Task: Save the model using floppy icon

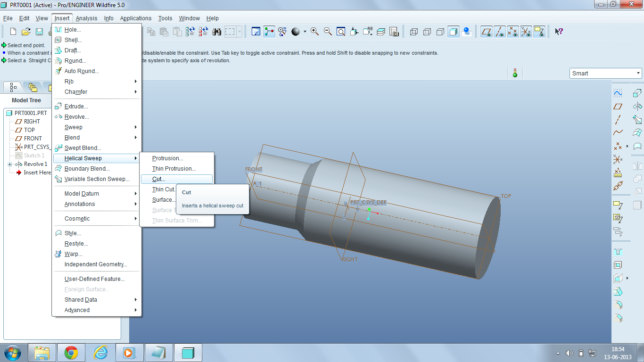Action: pyautogui.click(x=39, y=32)
